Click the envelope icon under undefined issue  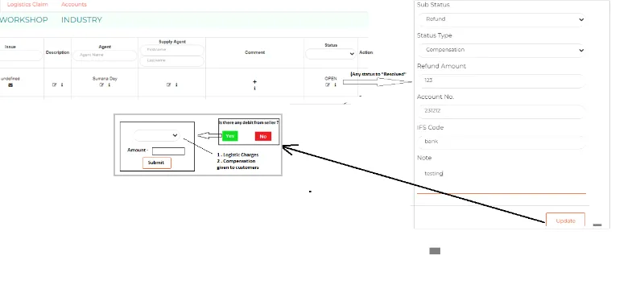(10, 85)
